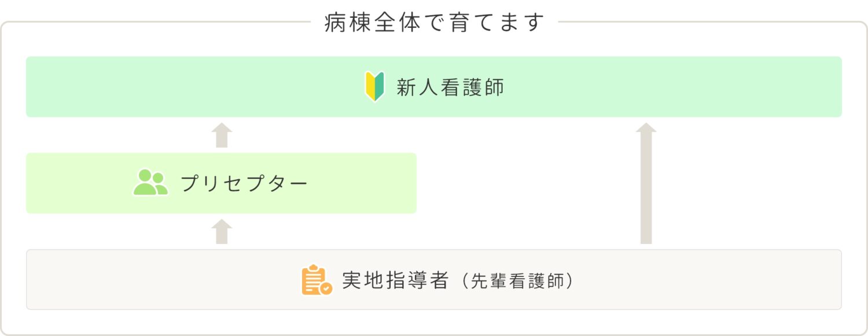Click the short arrow from プリセプター to 新人看護師

tap(222, 135)
